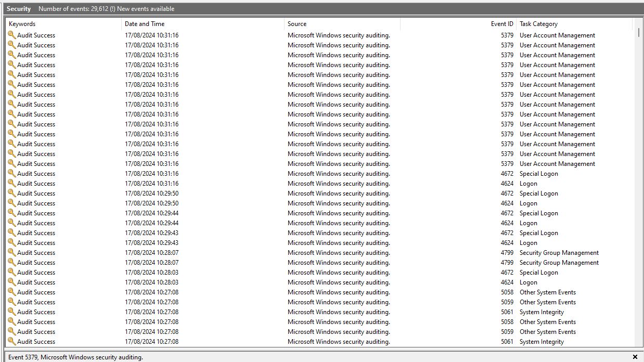The height and width of the screenshot is (362, 644).
Task: Click the key icon of the 10:29:44 event 4624 Logon row
Action: pos(11,223)
